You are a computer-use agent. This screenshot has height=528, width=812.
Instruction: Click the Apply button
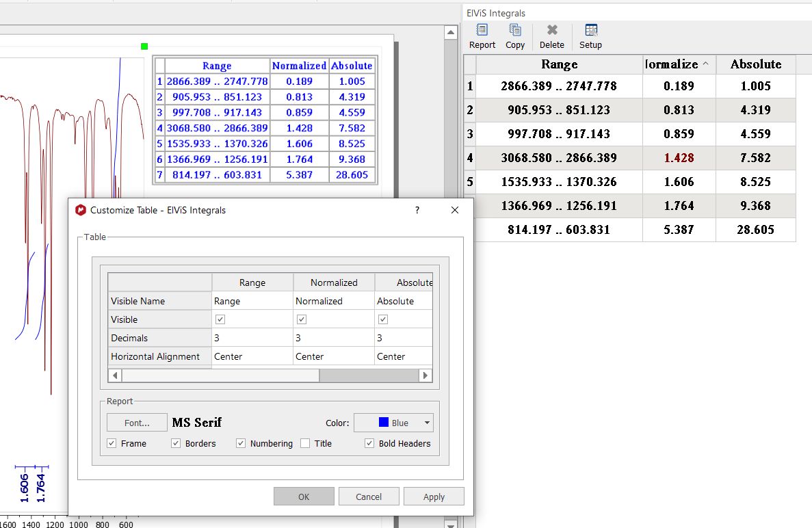(x=434, y=497)
